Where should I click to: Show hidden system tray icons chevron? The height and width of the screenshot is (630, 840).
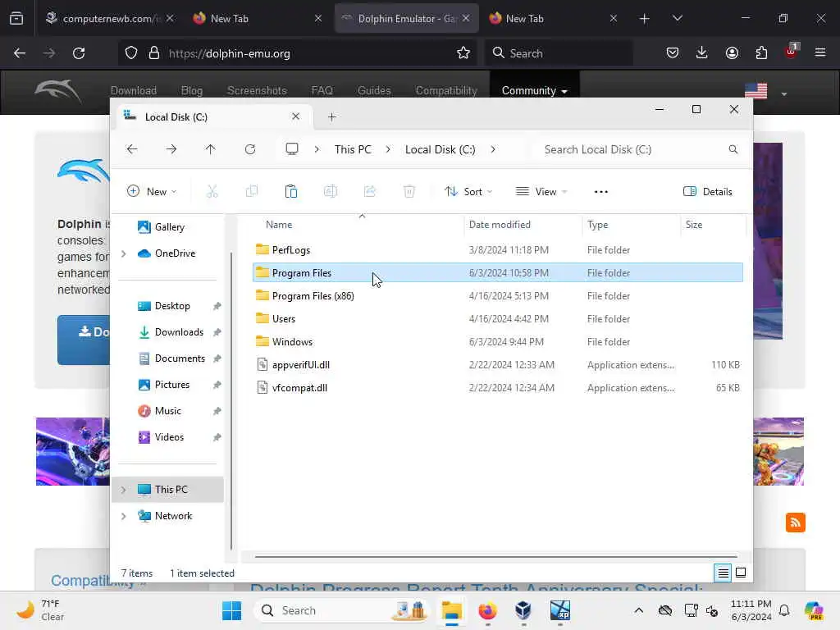pyautogui.click(x=638, y=610)
